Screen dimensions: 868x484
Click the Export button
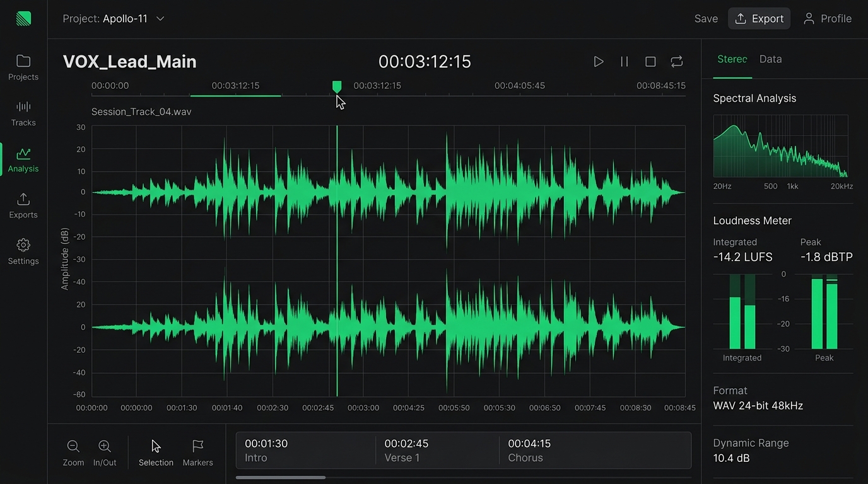click(759, 19)
